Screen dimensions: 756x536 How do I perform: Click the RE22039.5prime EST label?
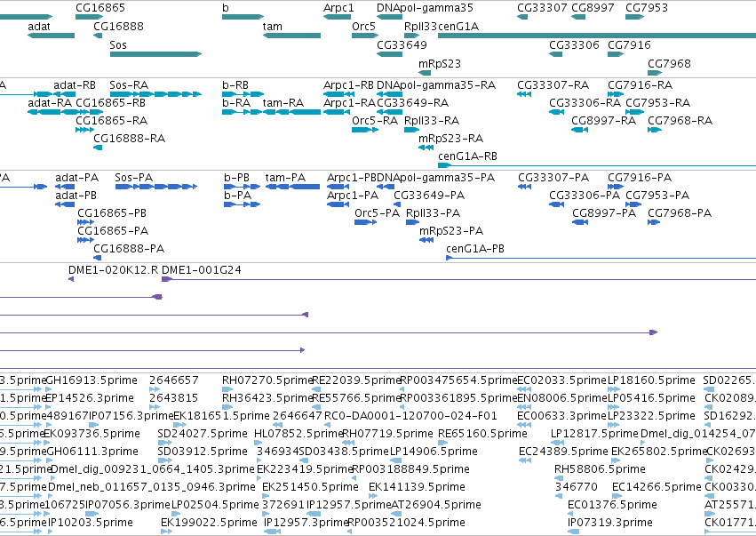click(x=357, y=380)
